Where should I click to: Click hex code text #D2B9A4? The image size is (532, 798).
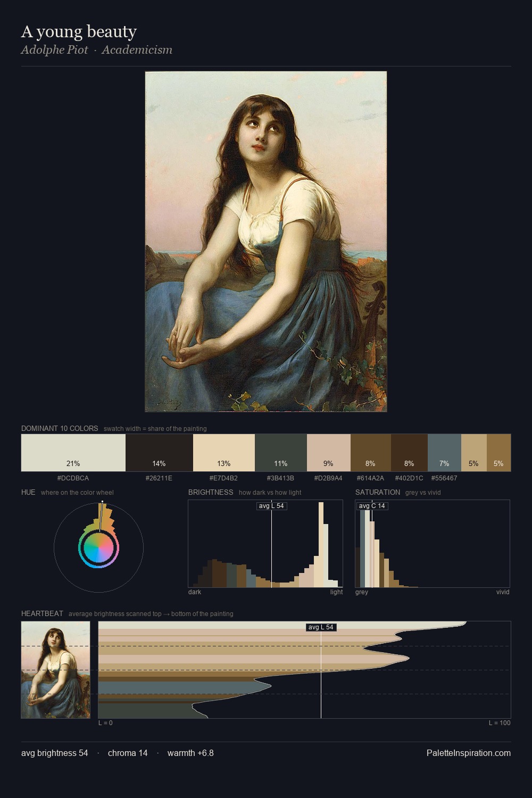pyautogui.click(x=329, y=478)
